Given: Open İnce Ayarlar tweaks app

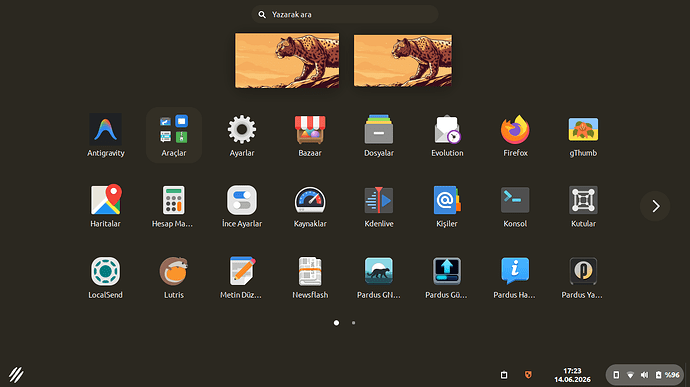Looking at the screenshot, I should 242,206.
